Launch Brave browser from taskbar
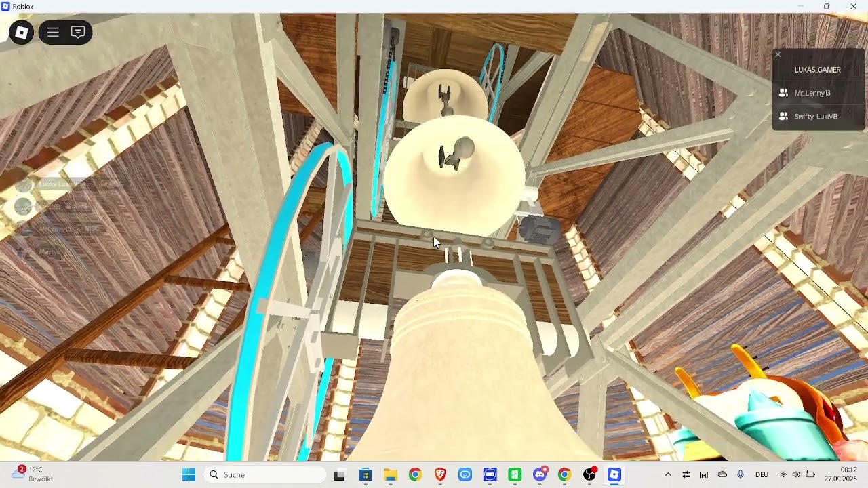Image resolution: width=868 pixels, height=488 pixels. pyautogui.click(x=440, y=475)
